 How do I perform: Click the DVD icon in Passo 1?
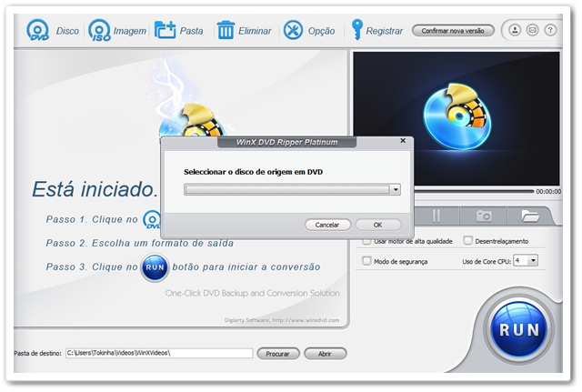point(152,220)
